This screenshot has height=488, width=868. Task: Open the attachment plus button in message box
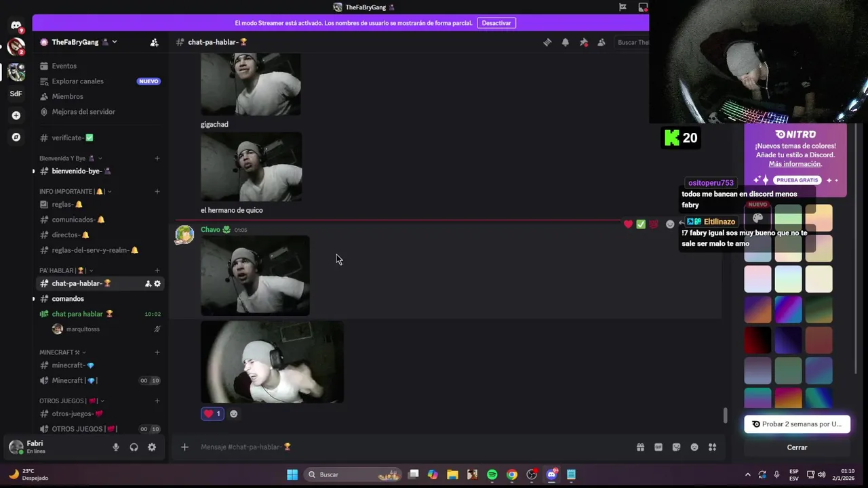click(x=184, y=447)
